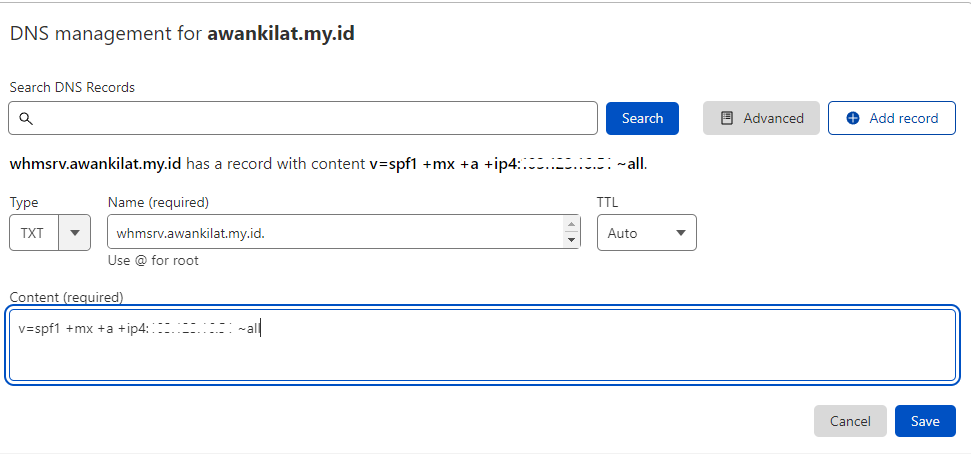
Task: Click the book icon on Advanced button
Action: [x=728, y=118]
